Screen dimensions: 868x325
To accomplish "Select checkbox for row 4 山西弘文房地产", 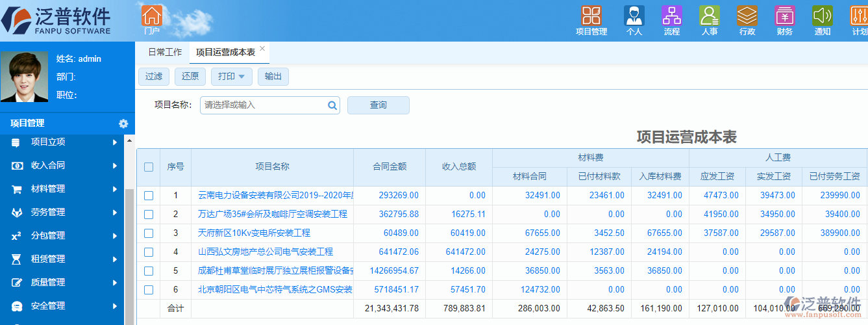I will [x=149, y=252].
